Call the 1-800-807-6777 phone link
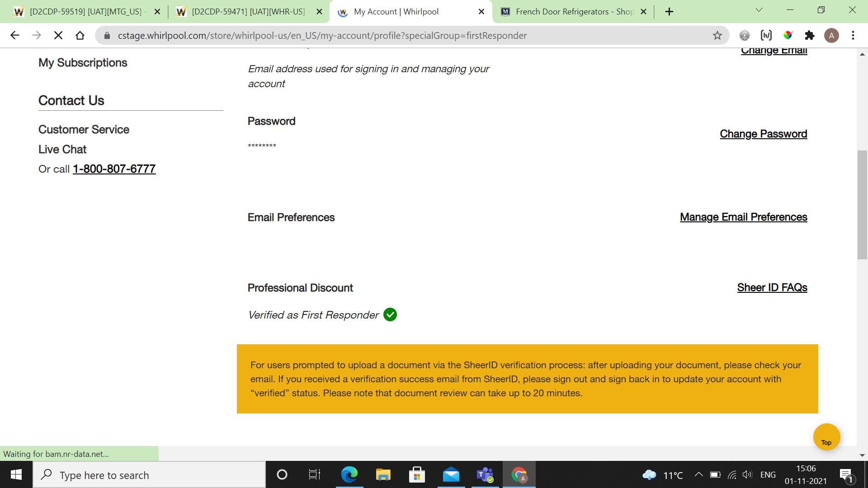868x488 pixels. point(114,169)
